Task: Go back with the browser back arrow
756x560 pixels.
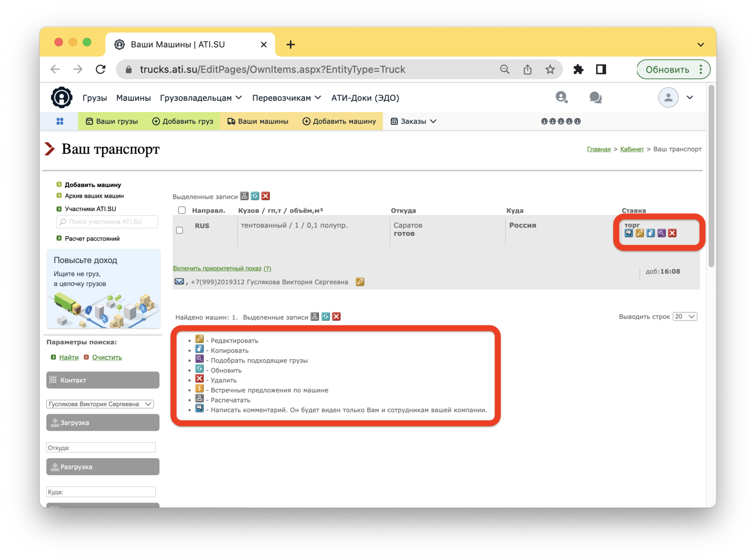Action: coord(55,69)
